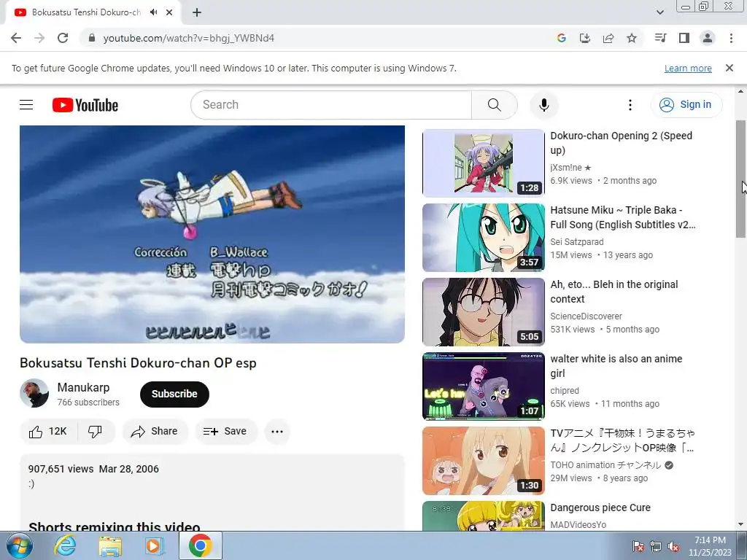
Task: Open Ah, eto... Bleh thumbnail
Action: tap(483, 312)
